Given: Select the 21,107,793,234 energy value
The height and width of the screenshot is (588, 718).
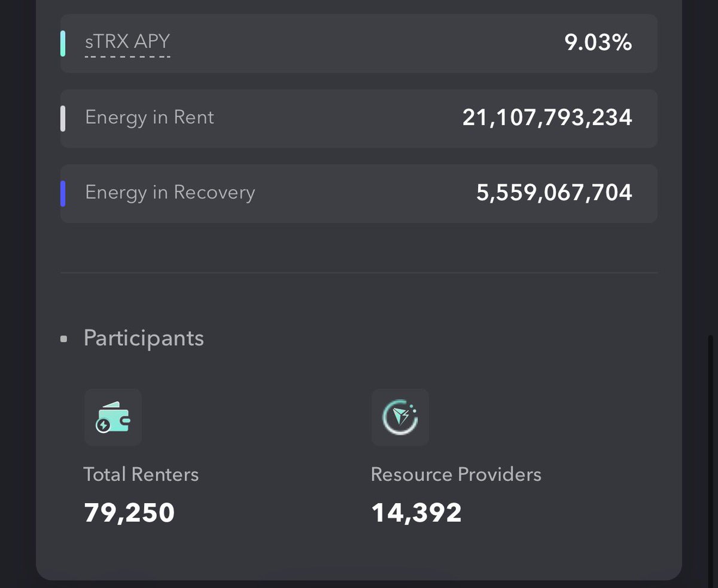Looking at the screenshot, I should pyautogui.click(x=547, y=118).
